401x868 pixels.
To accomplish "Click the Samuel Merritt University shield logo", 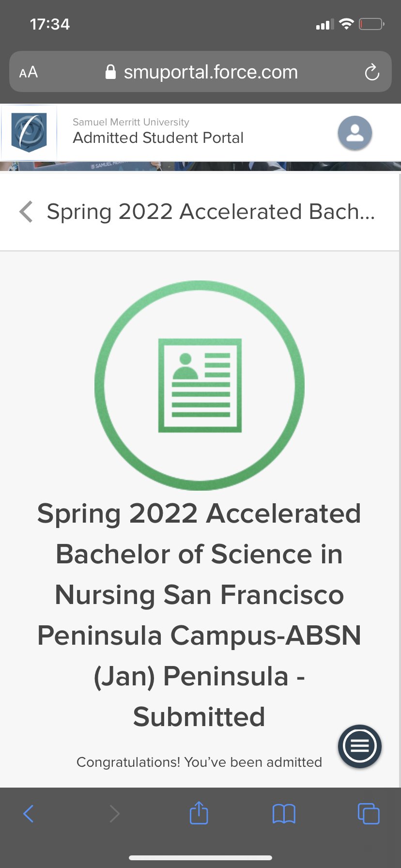I will (29, 132).
